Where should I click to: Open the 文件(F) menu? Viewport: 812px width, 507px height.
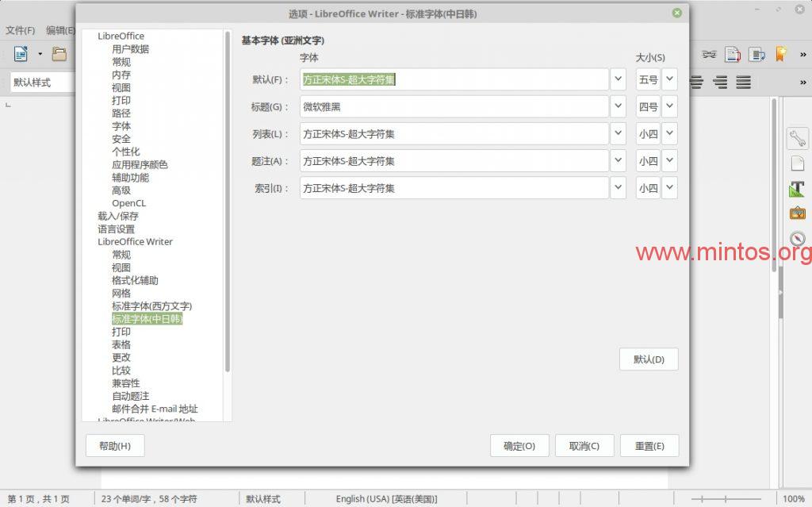21,30
